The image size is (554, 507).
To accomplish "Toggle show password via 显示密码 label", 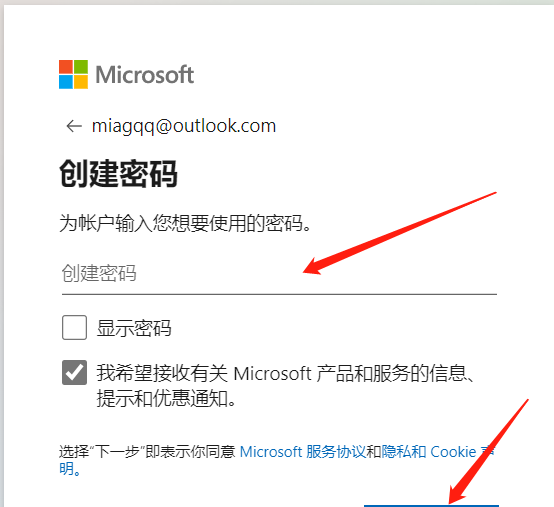I will pyautogui.click(x=134, y=328).
